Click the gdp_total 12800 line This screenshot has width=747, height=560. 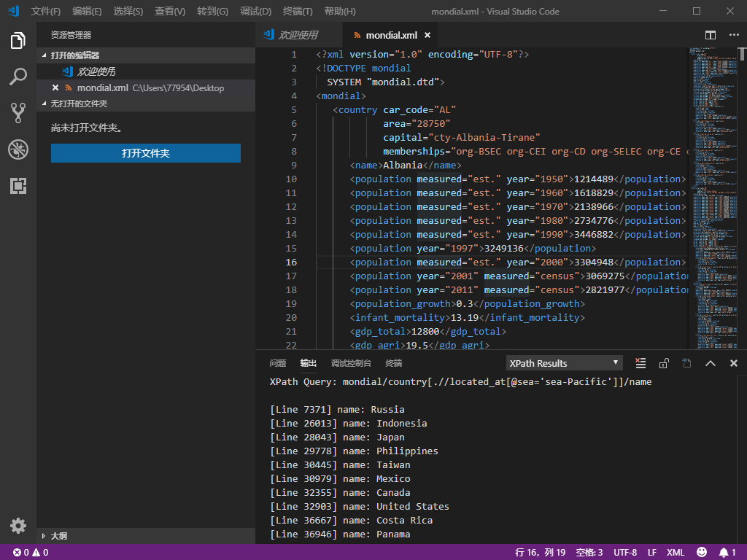click(x=427, y=332)
